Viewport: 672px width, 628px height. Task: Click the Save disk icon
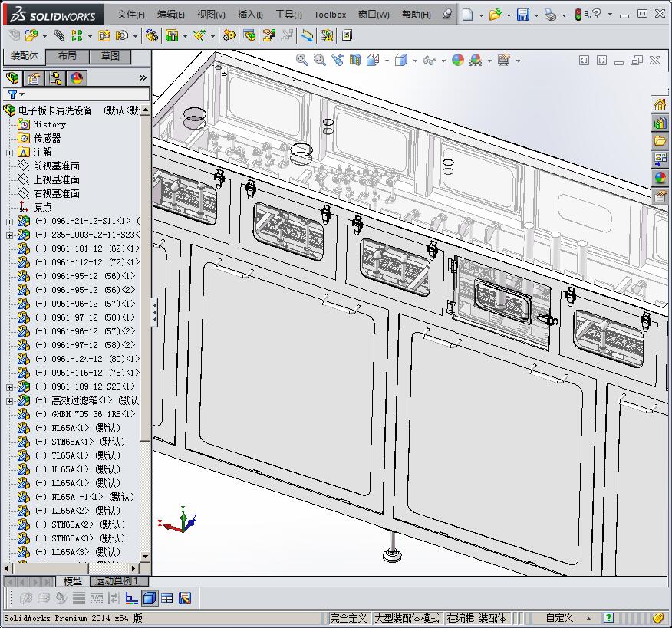pyautogui.click(x=522, y=15)
